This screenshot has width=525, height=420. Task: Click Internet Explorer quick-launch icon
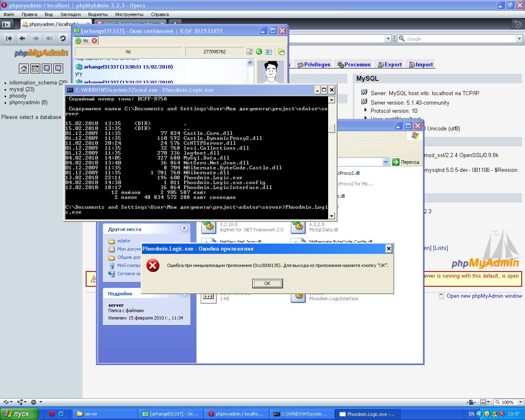[61, 414]
